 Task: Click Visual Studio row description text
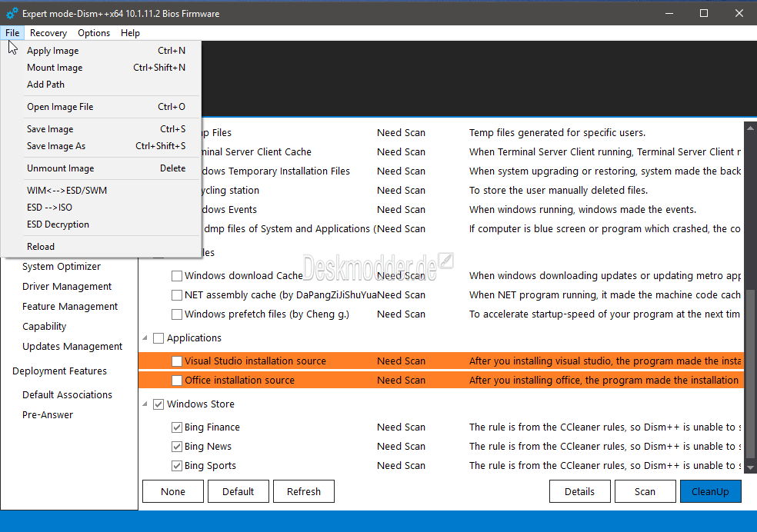[x=605, y=361]
